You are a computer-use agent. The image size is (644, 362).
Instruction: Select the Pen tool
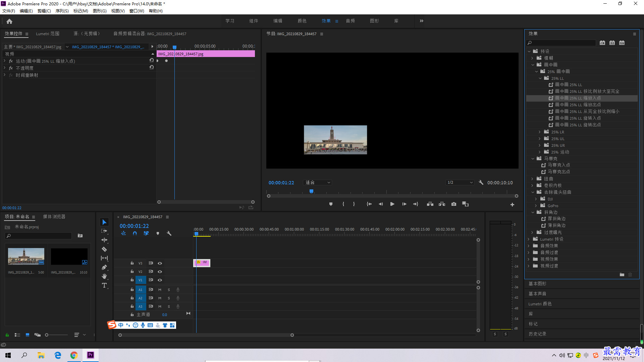tap(104, 267)
